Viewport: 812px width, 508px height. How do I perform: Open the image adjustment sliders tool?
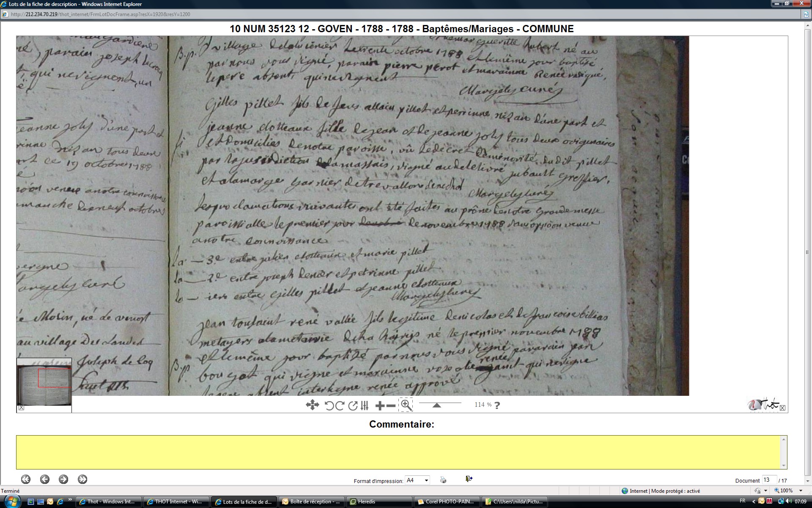click(365, 406)
